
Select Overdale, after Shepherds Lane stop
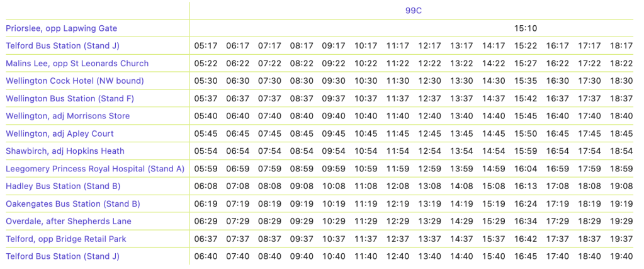(69, 221)
